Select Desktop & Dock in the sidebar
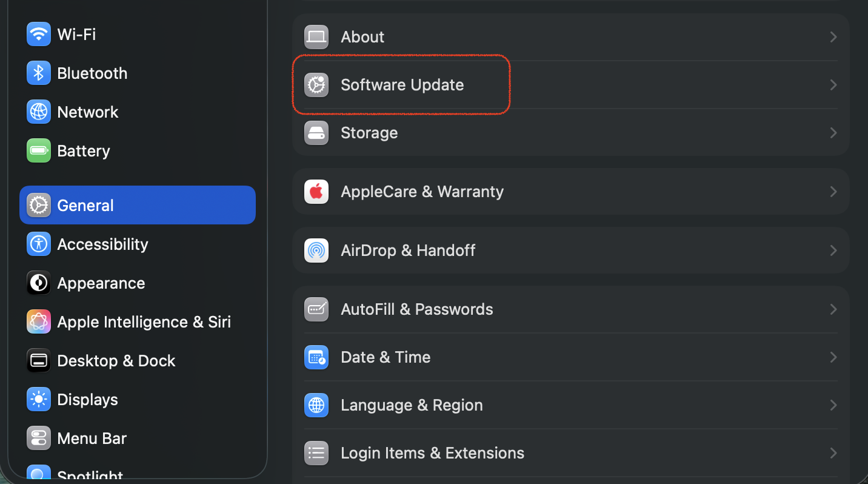The image size is (868, 484). (x=116, y=361)
